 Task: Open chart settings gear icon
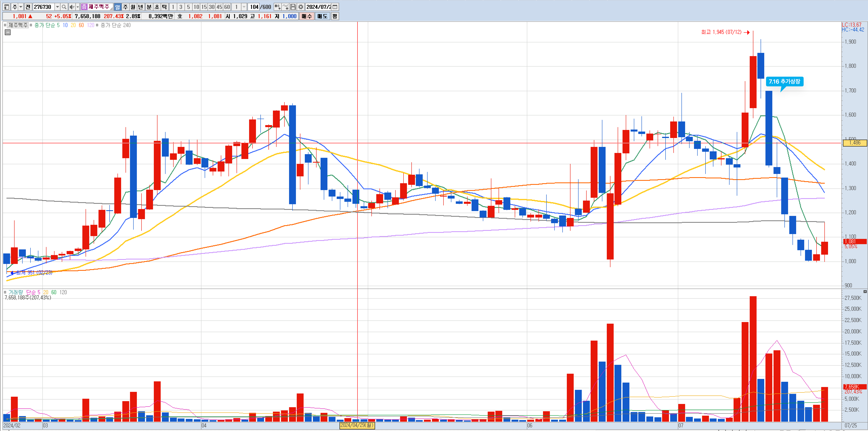[x=301, y=7]
